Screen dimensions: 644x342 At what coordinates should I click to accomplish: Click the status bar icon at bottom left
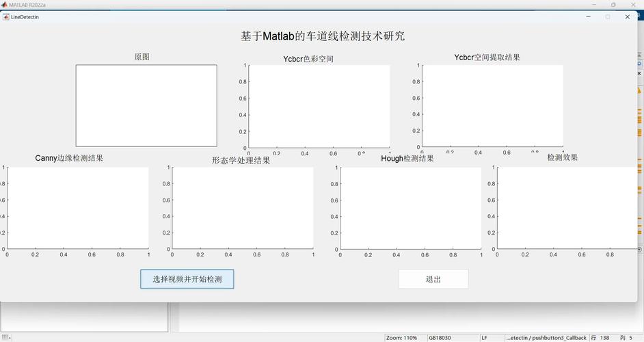pos(5,337)
